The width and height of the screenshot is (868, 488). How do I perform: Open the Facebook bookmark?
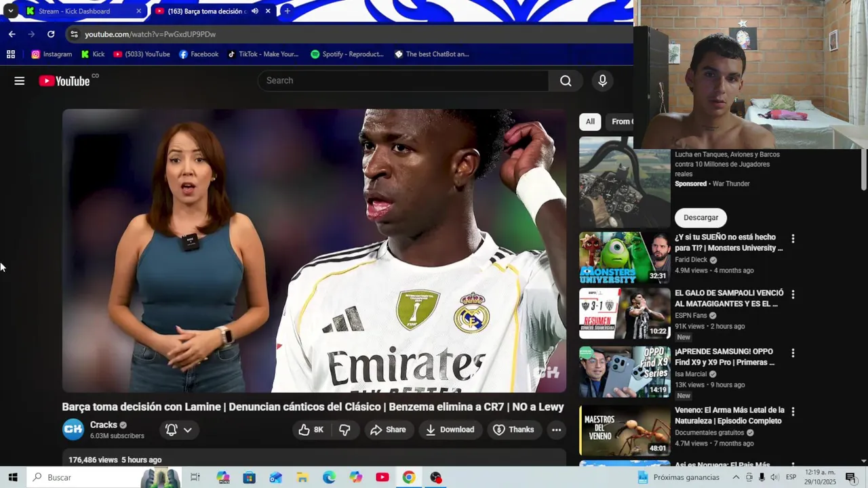(x=198, y=54)
